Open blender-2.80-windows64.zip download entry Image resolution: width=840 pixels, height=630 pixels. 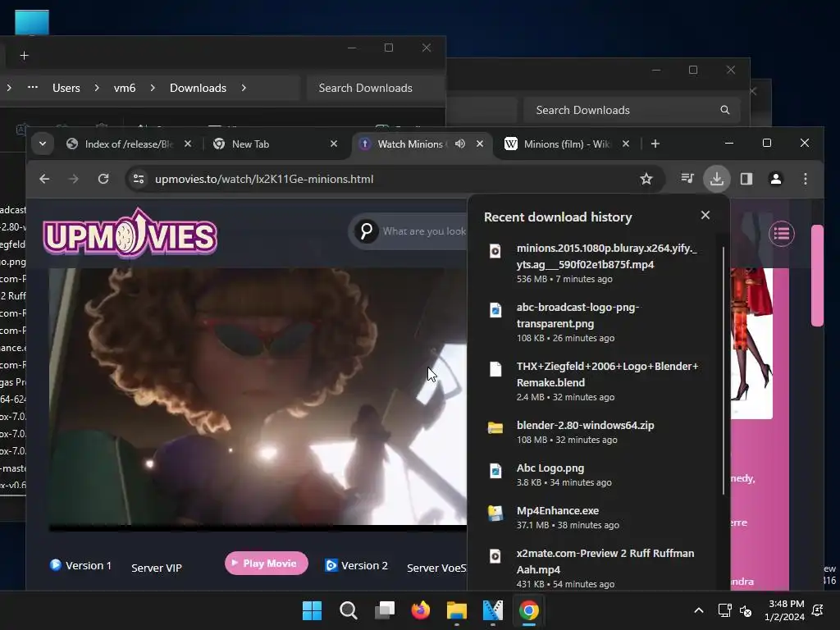click(x=598, y=431)
